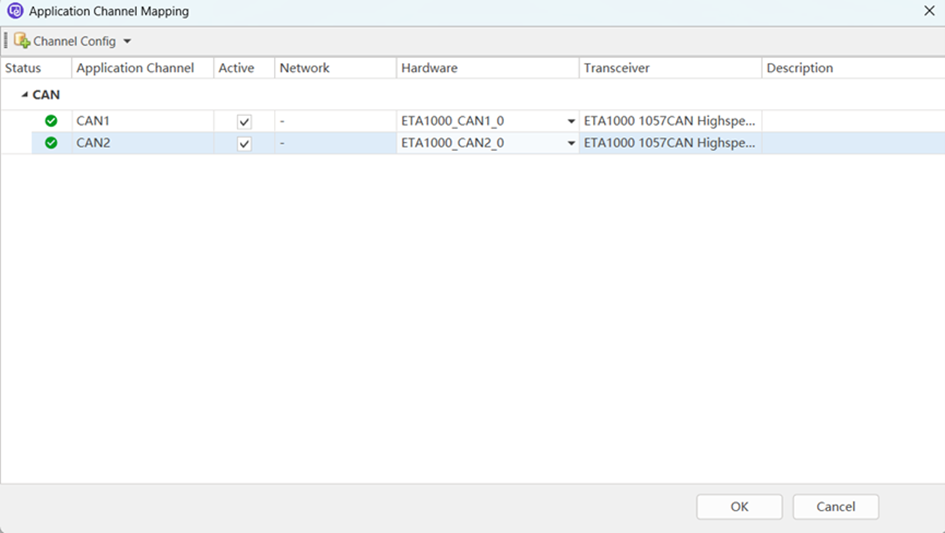Click the green status icon for CAN1
This screenshot has height=533, width=945.
coord(51,121)
